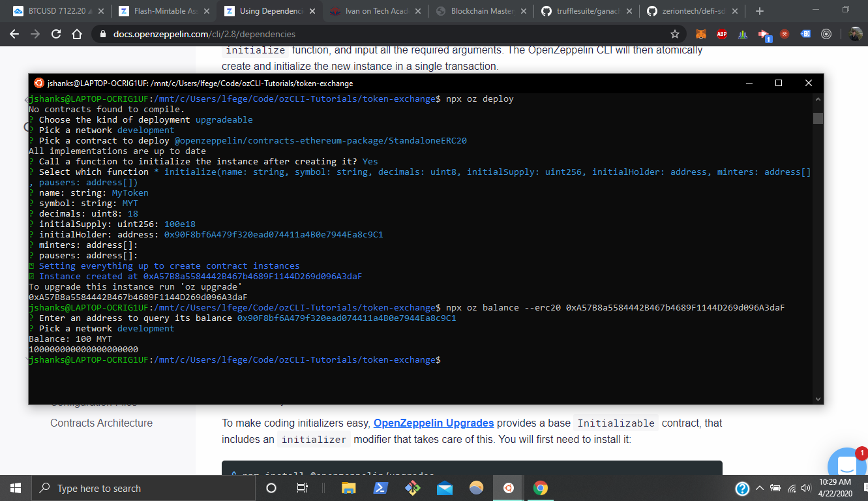Open Task View on the taskbar
868x501 pixels.
pyautogui.click(x=303, y=488)
